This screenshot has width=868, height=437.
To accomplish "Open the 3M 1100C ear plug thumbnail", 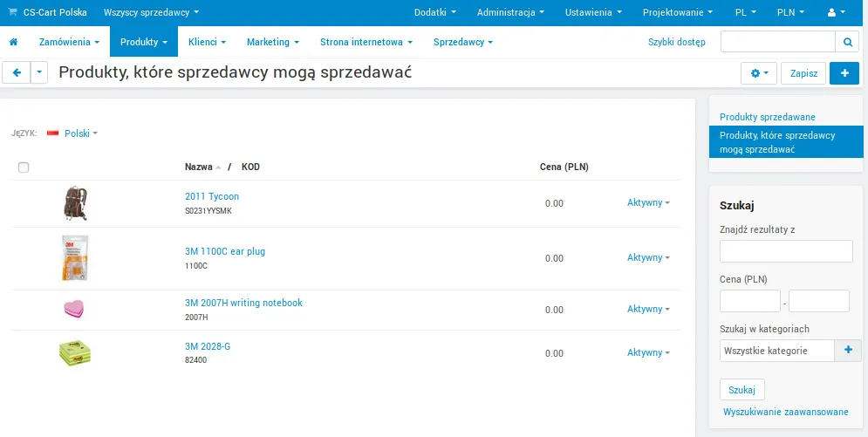I will [x=75, y=258].
